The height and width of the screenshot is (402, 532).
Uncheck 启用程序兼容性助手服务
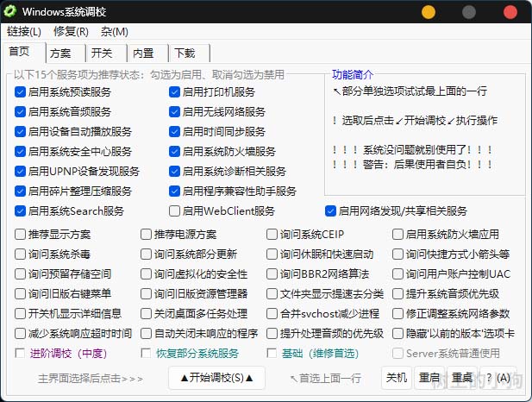point(174,192)
